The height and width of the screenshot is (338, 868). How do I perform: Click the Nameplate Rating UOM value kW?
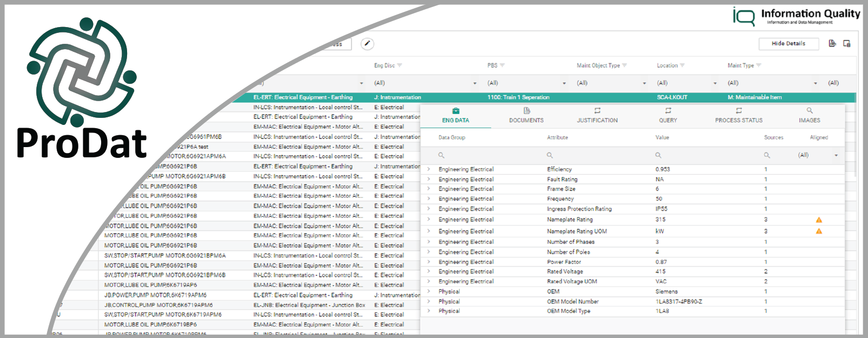coord(660,231)
